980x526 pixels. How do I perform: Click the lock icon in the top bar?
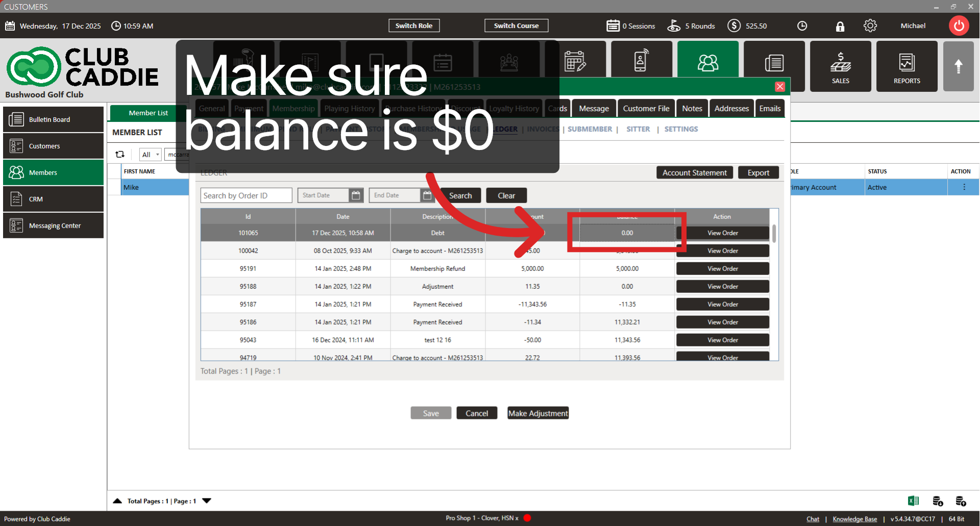840,26
